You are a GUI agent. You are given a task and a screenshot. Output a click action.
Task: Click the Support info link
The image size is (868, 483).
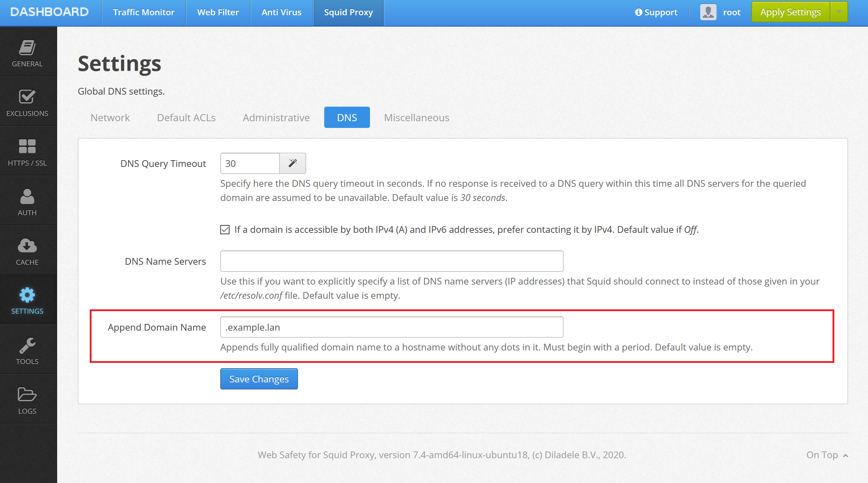pyautogui.click(x=656, y=12)
